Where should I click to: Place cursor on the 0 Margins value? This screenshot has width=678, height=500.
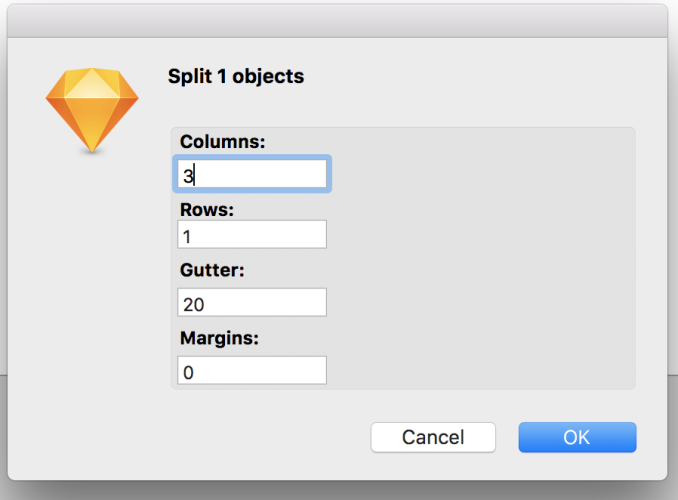188,372
